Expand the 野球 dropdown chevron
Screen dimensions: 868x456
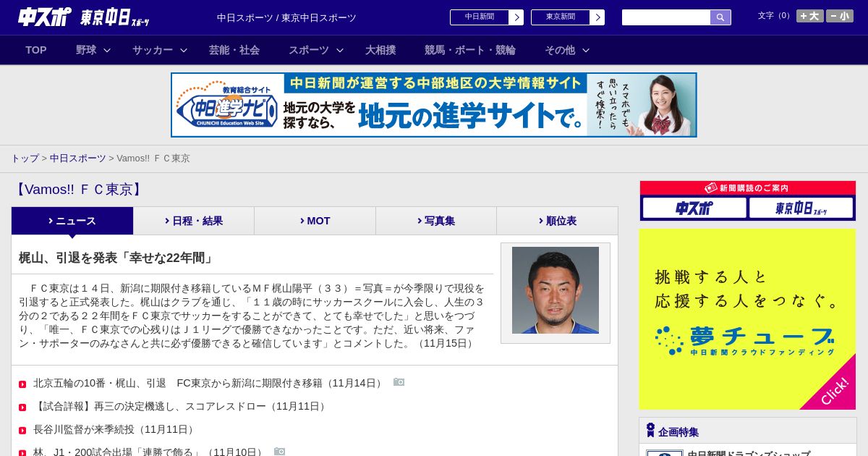[x=107, y=50]
